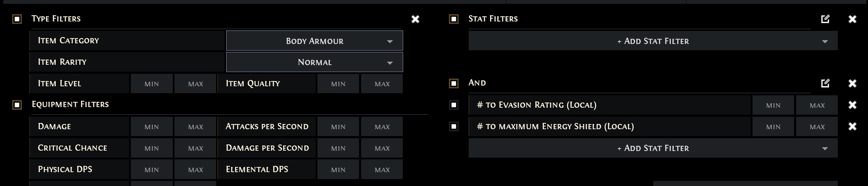Viewport: 868px width, 186px height.
Task: Toggle the Type Filters checkbox
Action: point(17,19)
